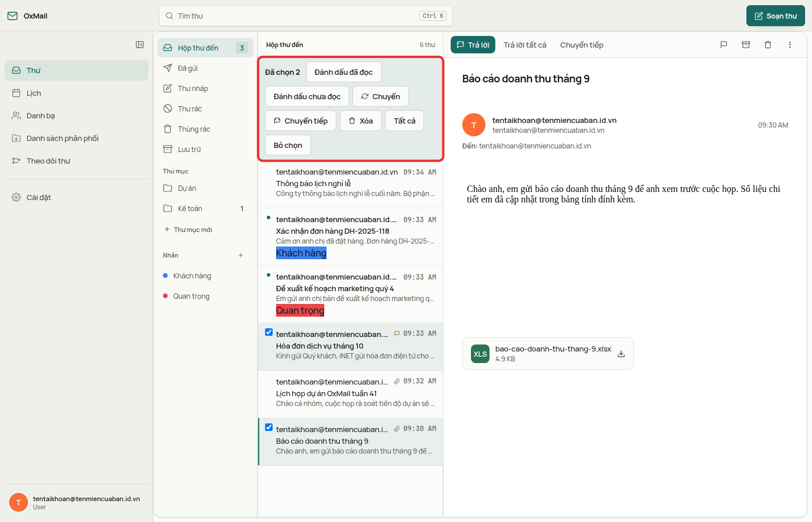This screenshot has height=522, width=812.
Task: Open the Thùng rác folder
Action: pyautogui.click(x=205, y=129)
